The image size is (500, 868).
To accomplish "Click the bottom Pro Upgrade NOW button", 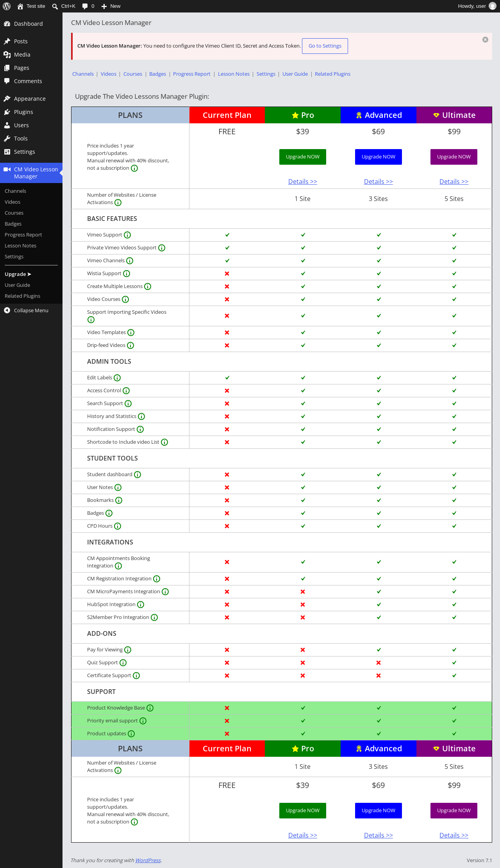I will click(303, 811).
